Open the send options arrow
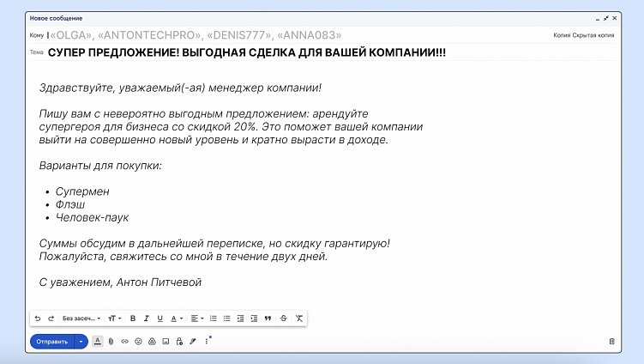The image size is (644, 364). click(x=81, y=342)
